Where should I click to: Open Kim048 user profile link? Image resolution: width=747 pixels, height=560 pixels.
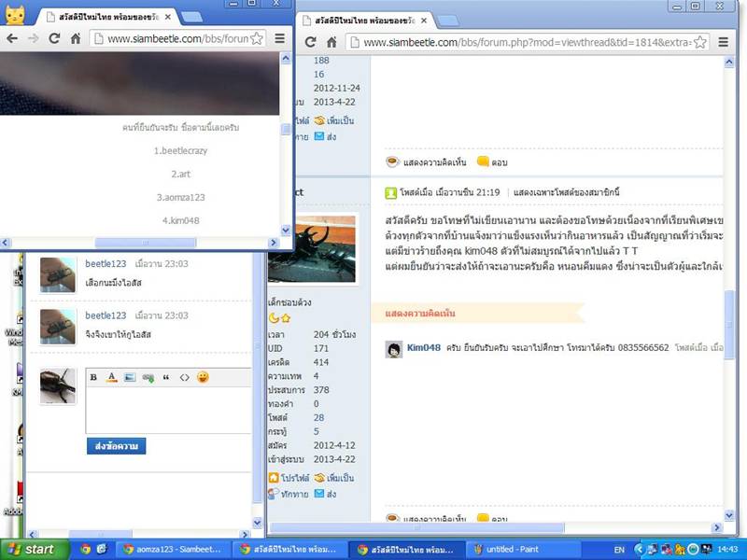point(423,347)
